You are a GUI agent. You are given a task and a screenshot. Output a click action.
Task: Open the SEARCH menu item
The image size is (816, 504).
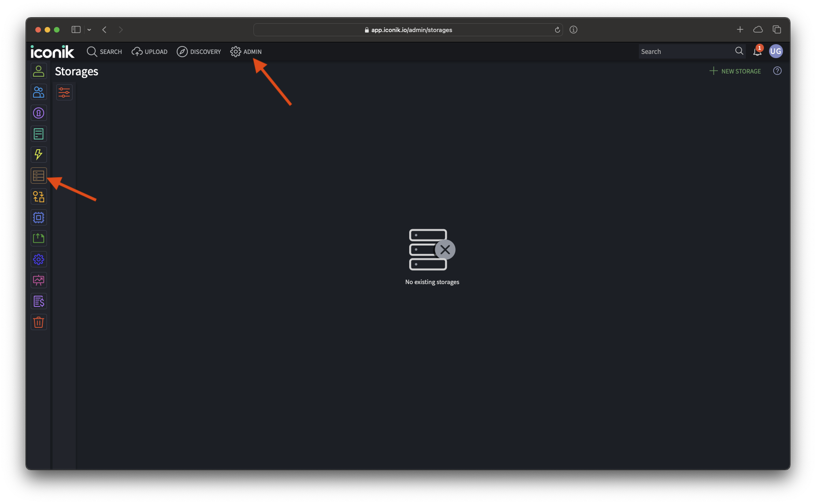point(104,52)
